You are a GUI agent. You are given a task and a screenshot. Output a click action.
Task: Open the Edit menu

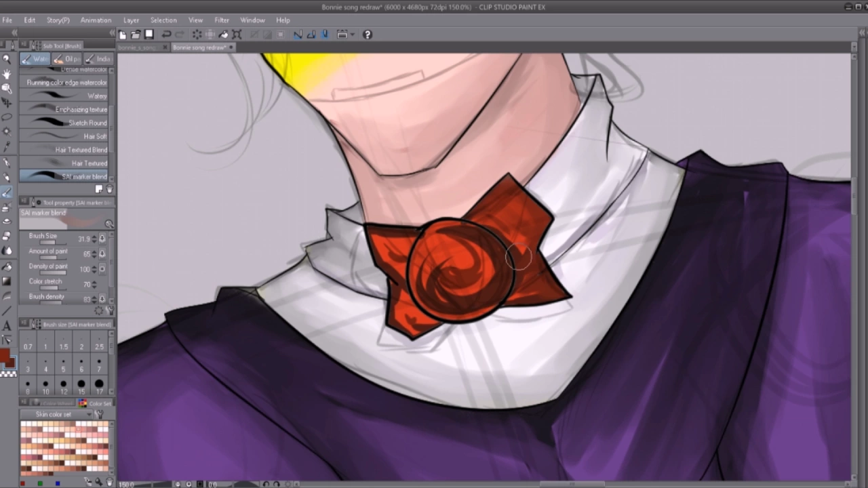point(30,20)
